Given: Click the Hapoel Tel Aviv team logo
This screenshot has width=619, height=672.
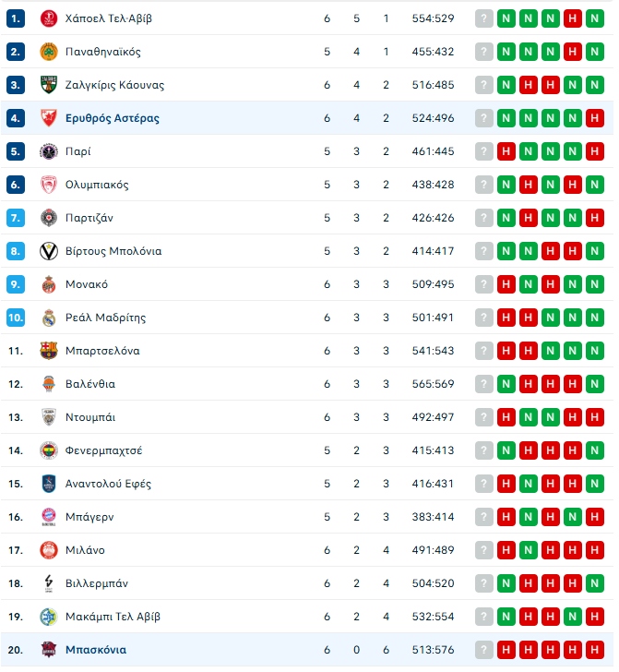Looking at the screenshot, I should point(49,18).
